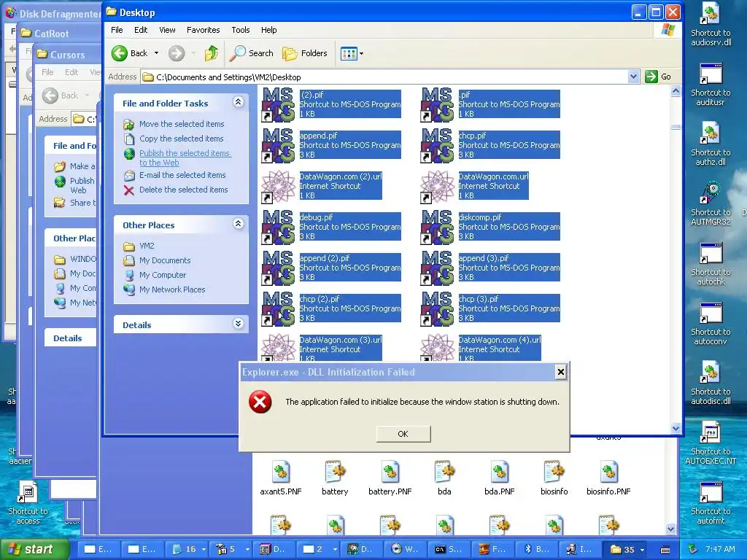747x560 pixels.
Task: Collapse the File and Folder Tasks panel
Action: click(239, 102)
